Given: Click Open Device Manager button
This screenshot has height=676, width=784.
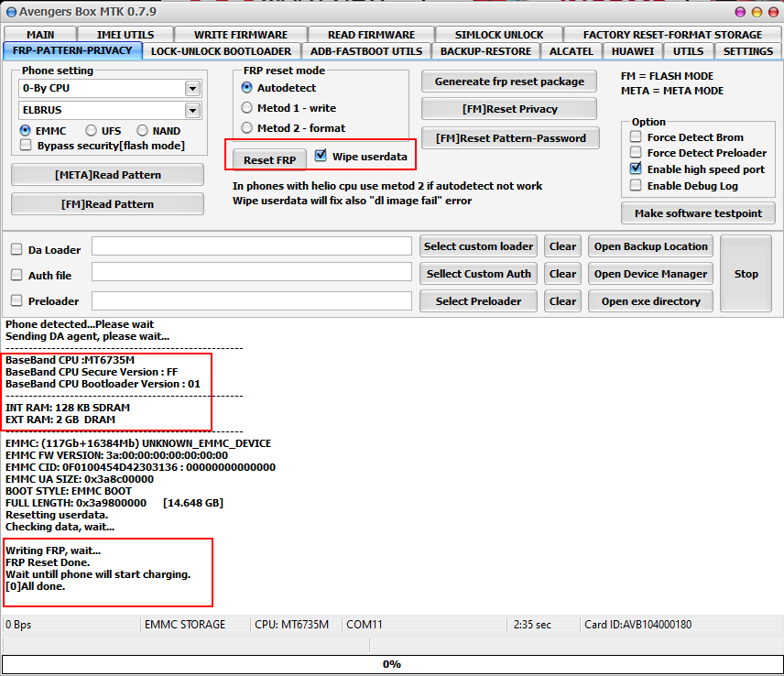Looking at the screenshot, I should click(650, 274).
